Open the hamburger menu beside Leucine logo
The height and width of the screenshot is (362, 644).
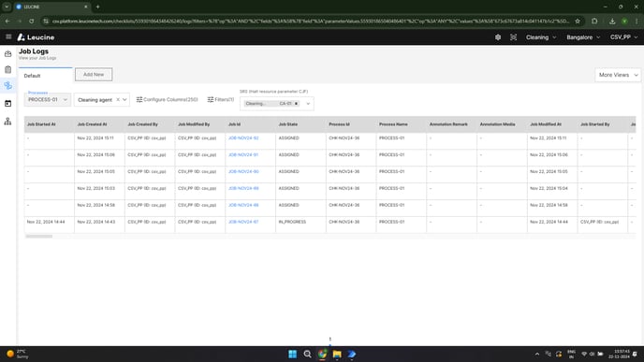pos(8,36)
